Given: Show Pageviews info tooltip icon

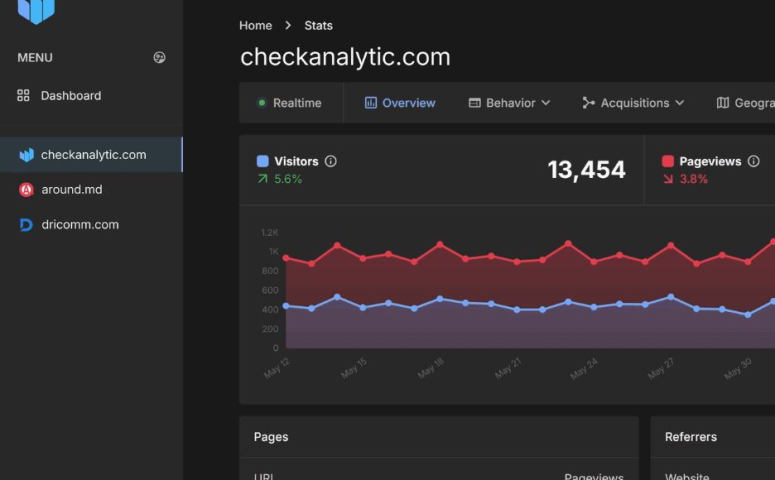Looking at the screenshot, I should [x=753, y=161].
